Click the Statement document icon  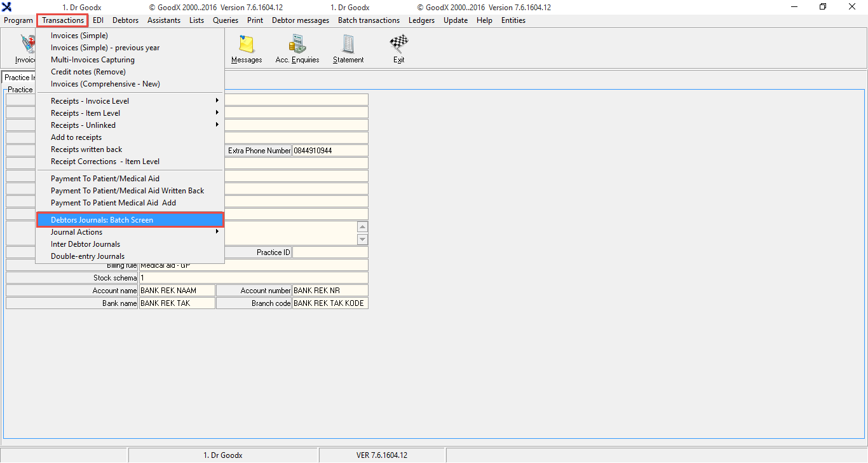(x=348, y=44)
